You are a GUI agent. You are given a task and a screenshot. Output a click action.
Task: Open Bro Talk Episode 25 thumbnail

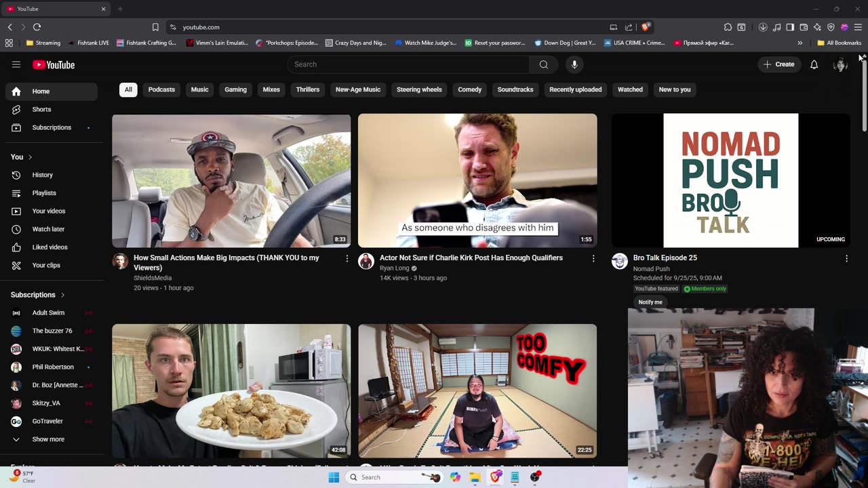730,180
